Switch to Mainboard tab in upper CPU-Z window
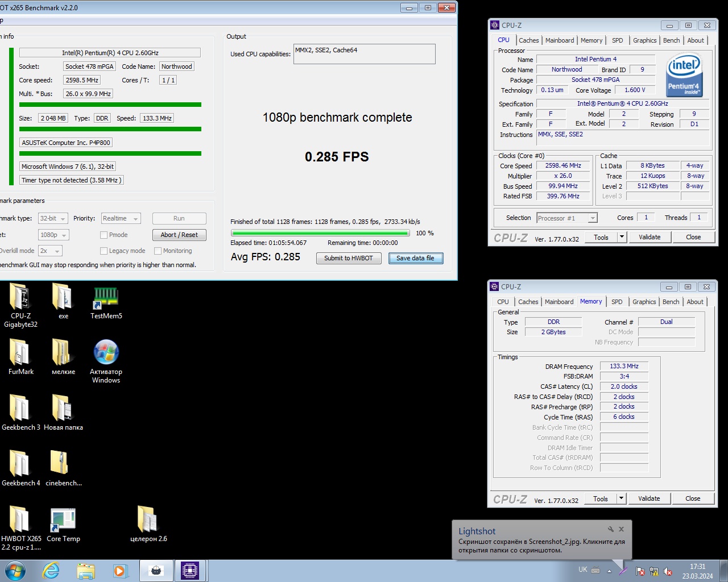The width and height of the screenshot is (728, 582). [x=560, y=40]
